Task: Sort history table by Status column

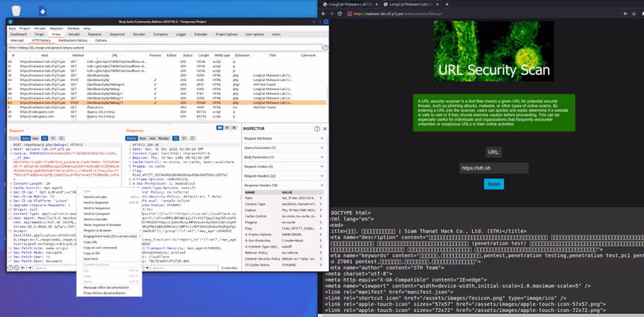Action: point(187,56)
